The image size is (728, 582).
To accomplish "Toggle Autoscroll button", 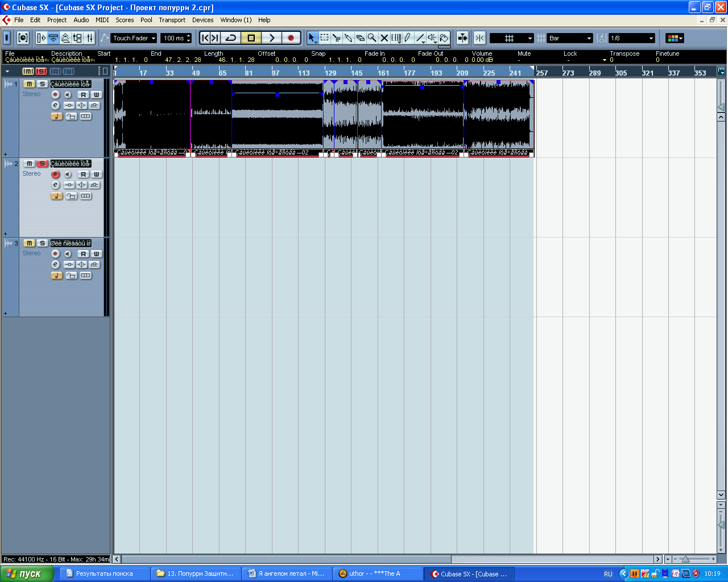I will [x=462, y=38].
